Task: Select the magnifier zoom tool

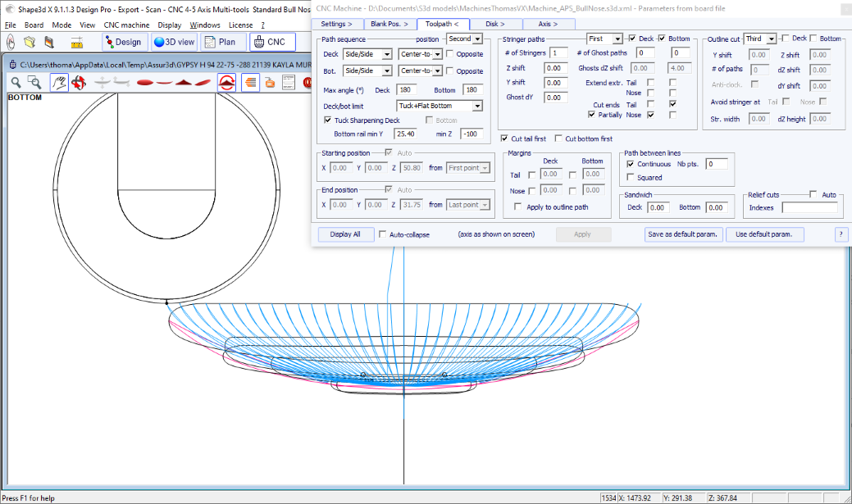Action: point(16,82)
